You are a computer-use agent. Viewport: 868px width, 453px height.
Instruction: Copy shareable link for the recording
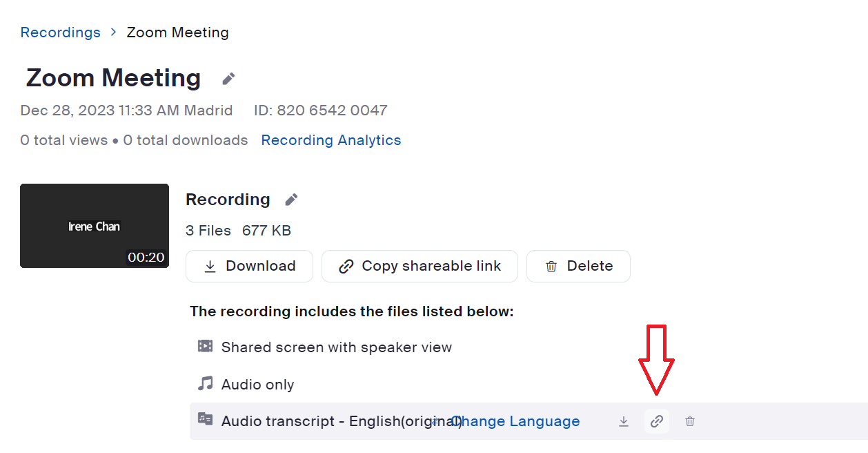click(420, 266)
